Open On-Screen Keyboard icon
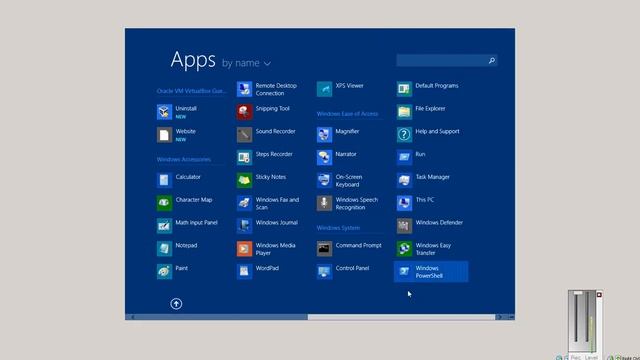 [324, 180]
